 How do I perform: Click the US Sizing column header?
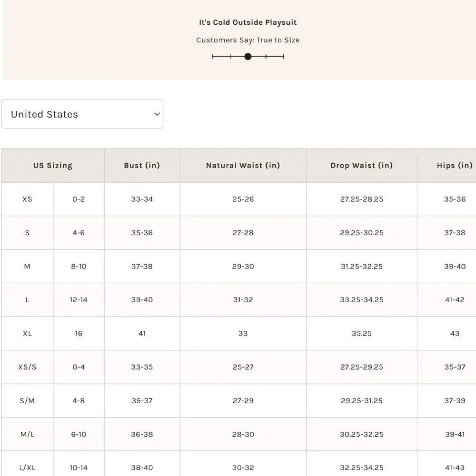click(x=53, y=166)
